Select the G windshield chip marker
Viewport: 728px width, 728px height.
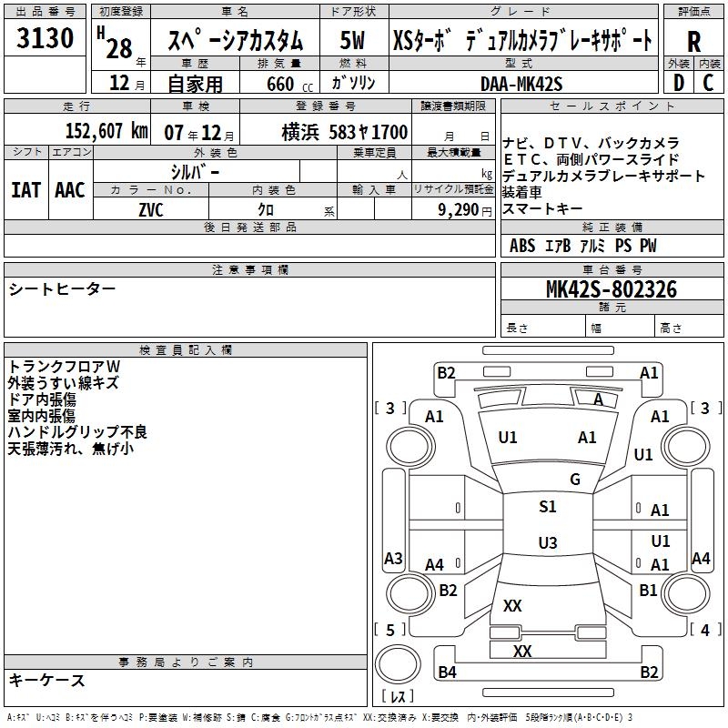pyautogui.click(x=575, y=480)
